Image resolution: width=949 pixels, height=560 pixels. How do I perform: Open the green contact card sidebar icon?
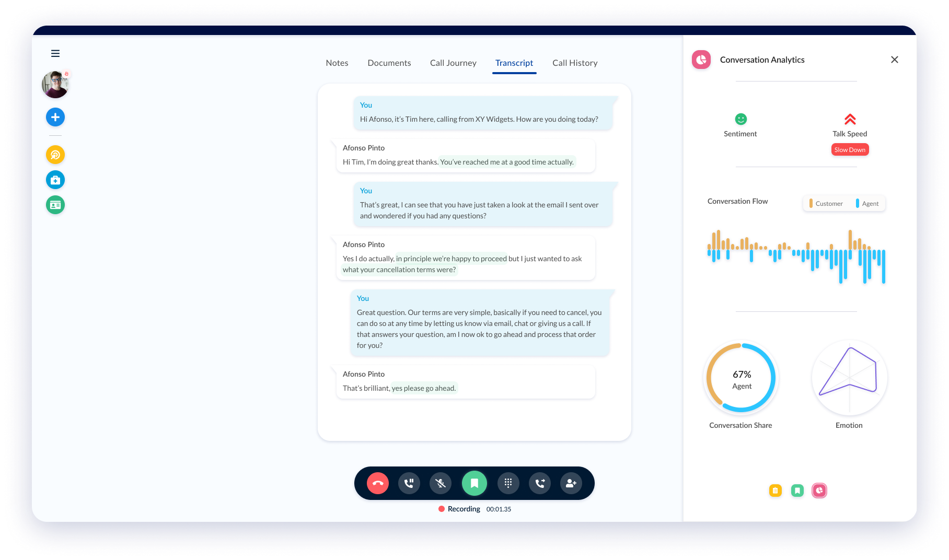click(x=55, y=205)
